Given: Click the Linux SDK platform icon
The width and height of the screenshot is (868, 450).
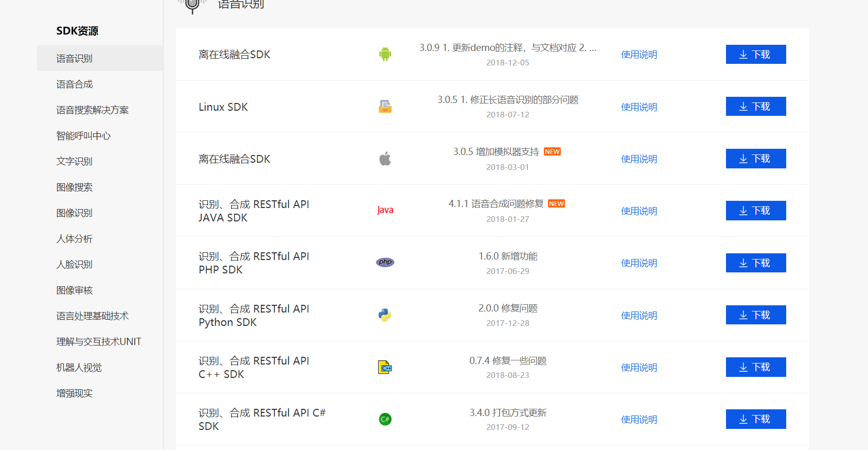Looking at the screenshot, I should 385,107.
